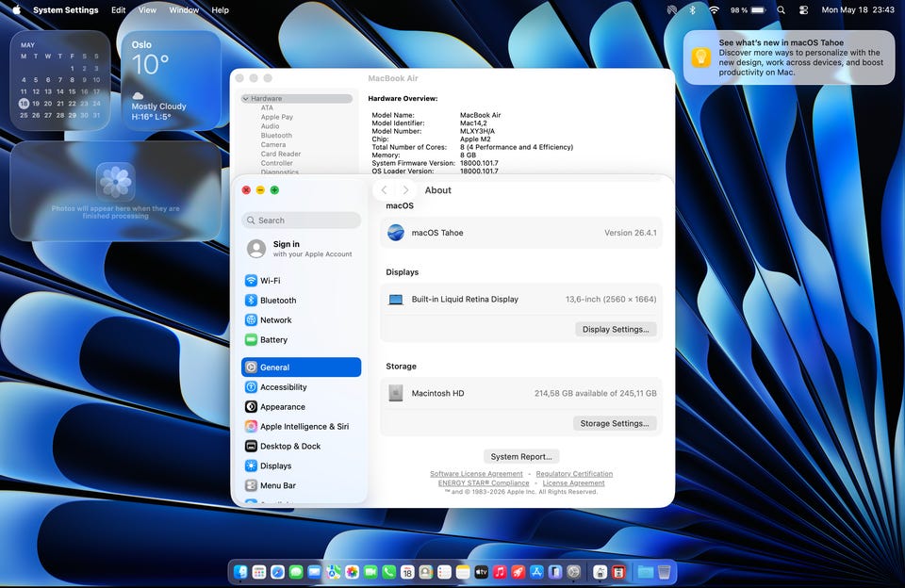Open the Apple TV app from the Dock
Image resolution: width=905 pixels, height=588 pixels.
coord(482,572)
